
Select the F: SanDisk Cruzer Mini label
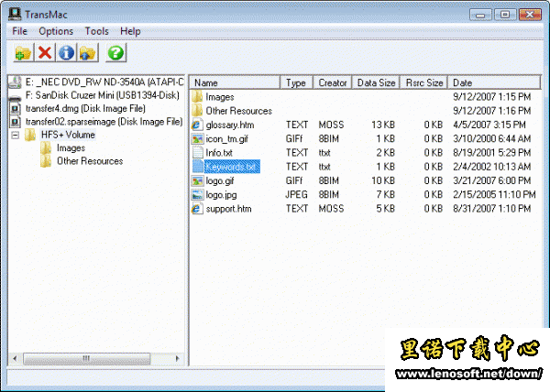[x=102, y=95]
